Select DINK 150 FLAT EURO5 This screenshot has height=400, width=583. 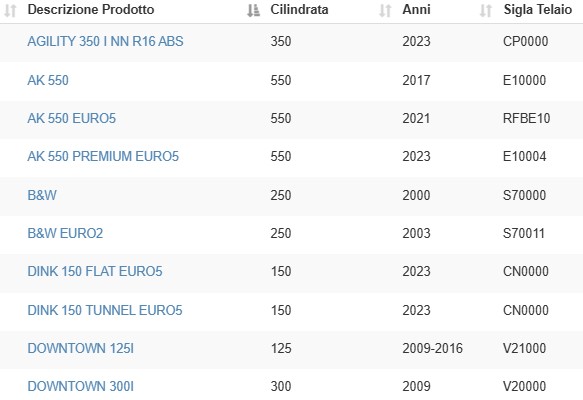pyautogui.click(x=95, y=271)
